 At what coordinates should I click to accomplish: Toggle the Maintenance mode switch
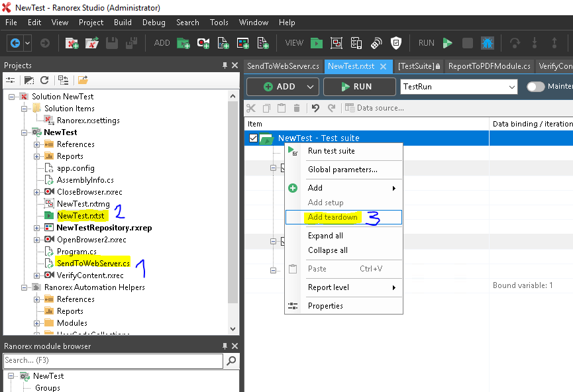pos(535,87)
